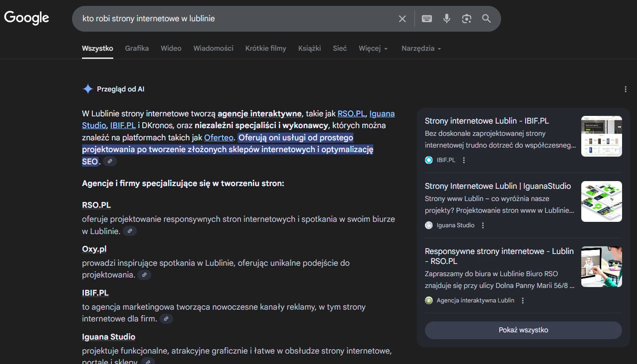637x364 pixels.
Task: Open 'Responsywne strony internetowe - Lublin - RSO.PL' result
Action: 499,256
